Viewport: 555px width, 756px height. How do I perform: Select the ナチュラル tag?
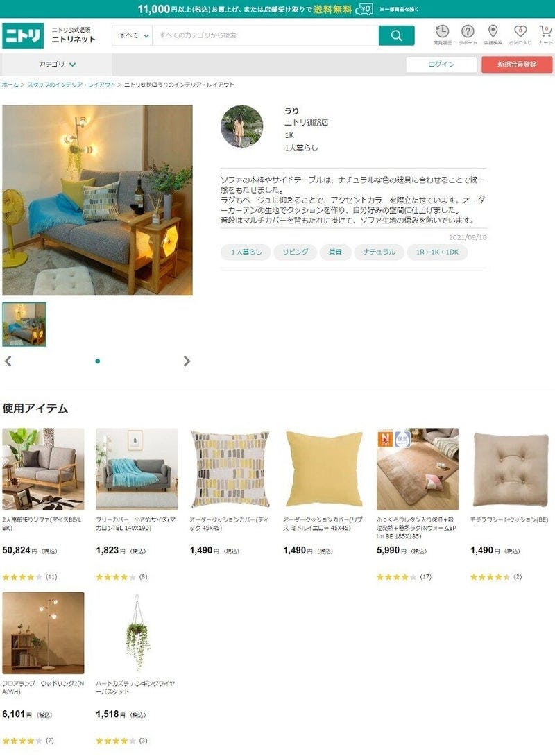click(x=379, y=252)
